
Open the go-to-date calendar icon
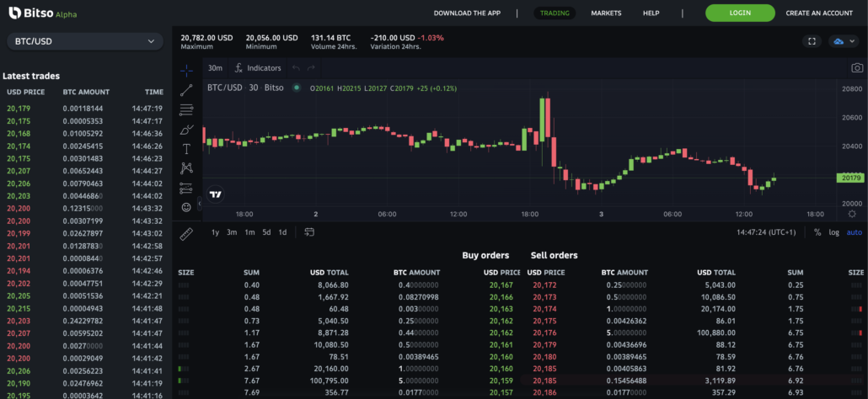pyautogui.click(x=309, y=232)
